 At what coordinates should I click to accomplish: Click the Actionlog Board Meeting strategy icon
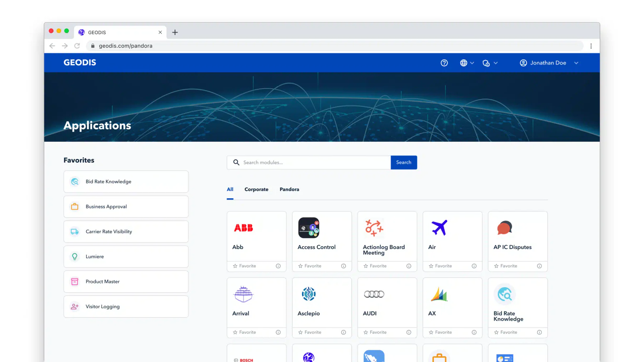point(374,228)
